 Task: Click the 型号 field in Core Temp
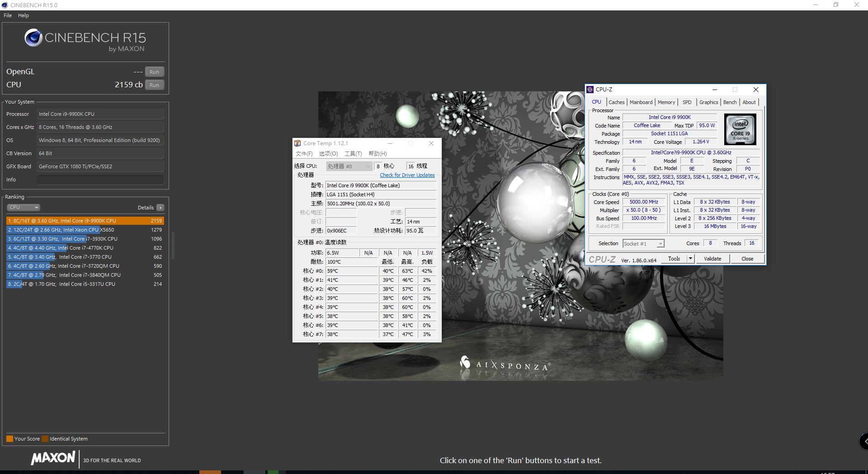click(381, 185)
